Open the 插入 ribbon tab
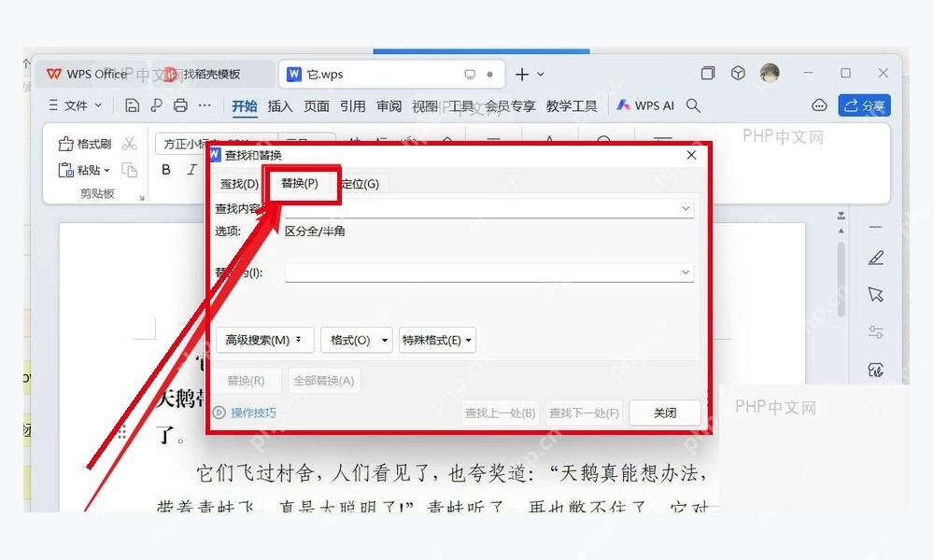934x560 pixels. pyautogui.click(x=280, y=105)
